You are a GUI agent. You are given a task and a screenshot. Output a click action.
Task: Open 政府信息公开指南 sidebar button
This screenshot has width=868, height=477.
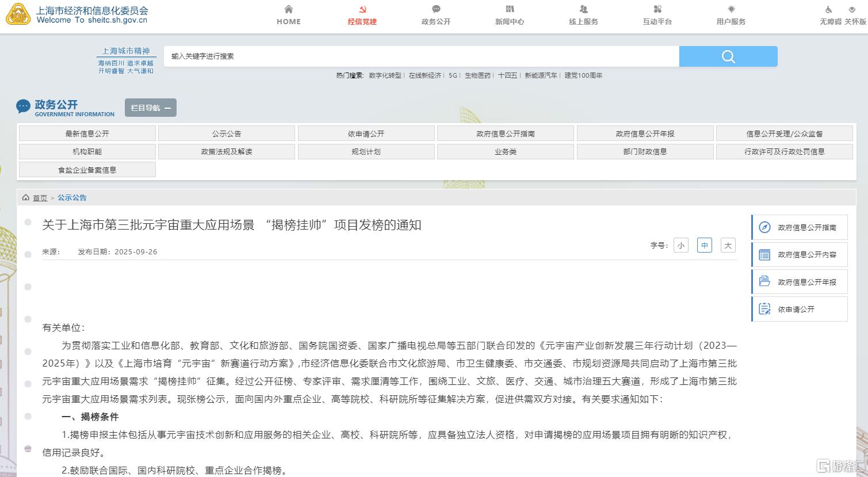pyautogui.click(x=800, y=227)
